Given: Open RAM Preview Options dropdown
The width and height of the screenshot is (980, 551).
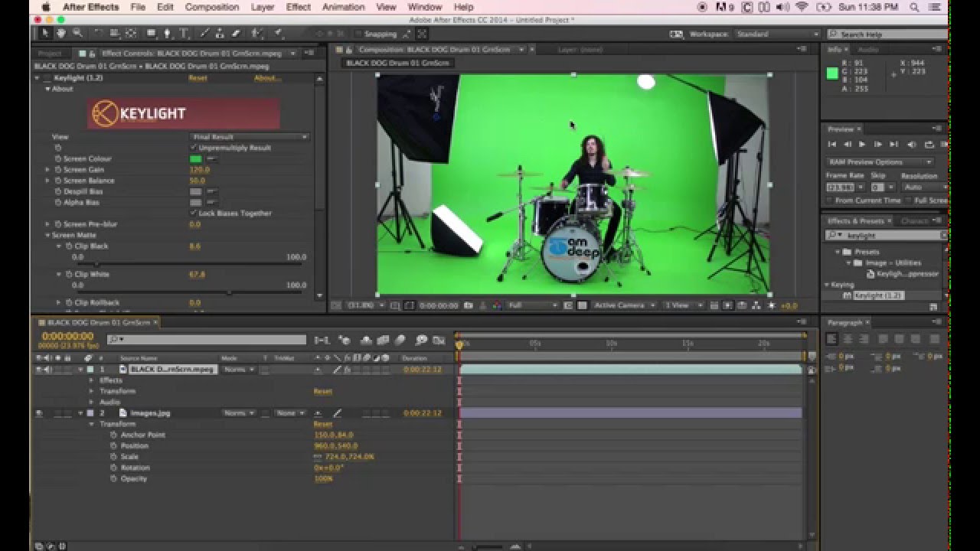Looking at the screenshot, I should tap(880, 162).
